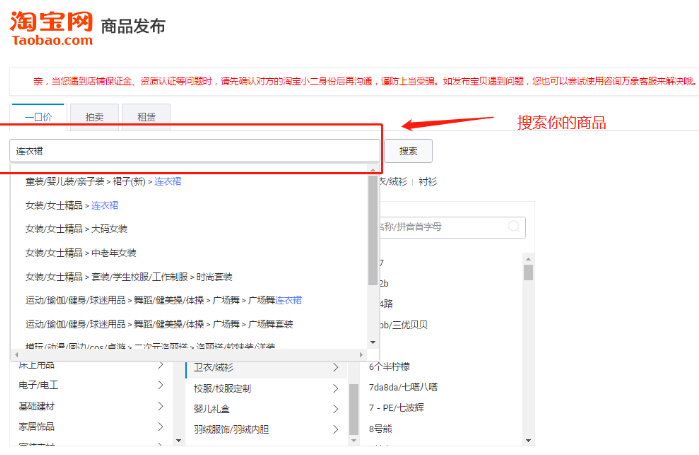Viewport: 699px width, 455px height.
Task: Select the 租赁 tab
Action: pyautogui.click(x=146, y=117)
